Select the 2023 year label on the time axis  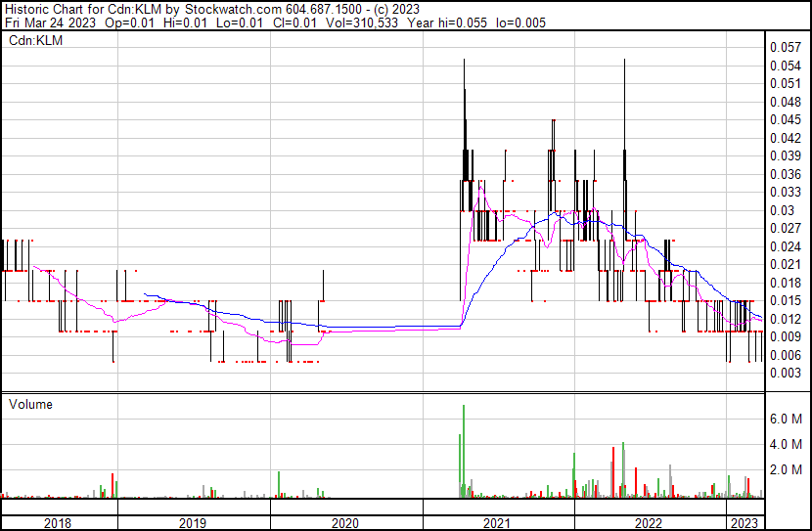(745, 522)
